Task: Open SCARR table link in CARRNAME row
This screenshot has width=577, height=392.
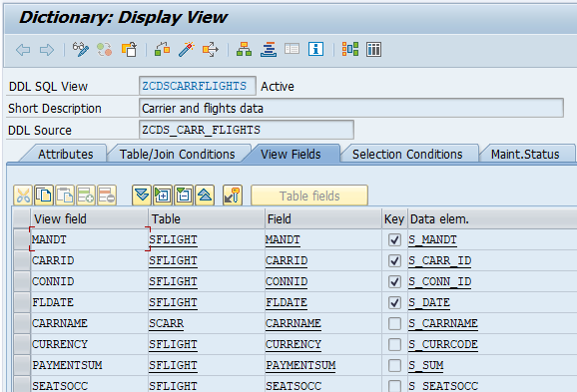Action: (166, 323)
